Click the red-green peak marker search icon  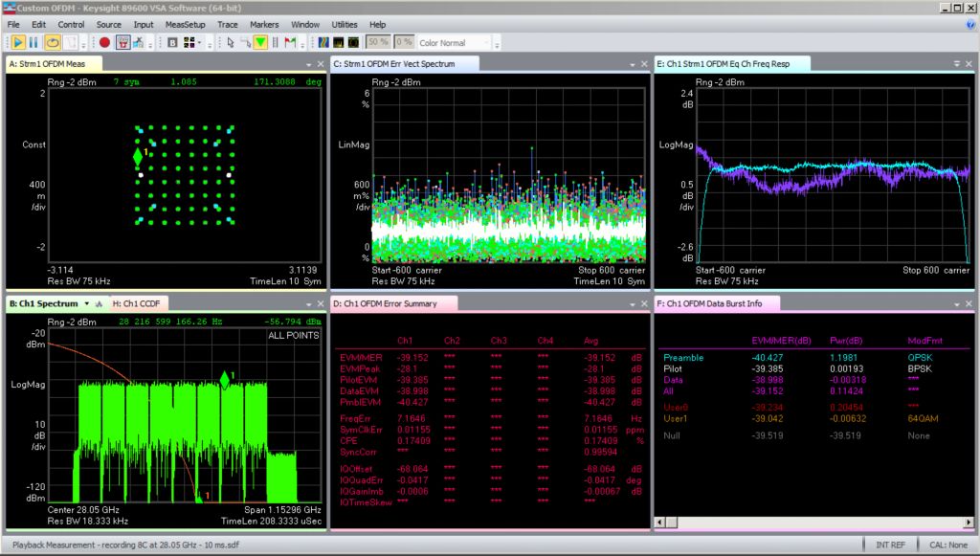click(x=290, y=43)
